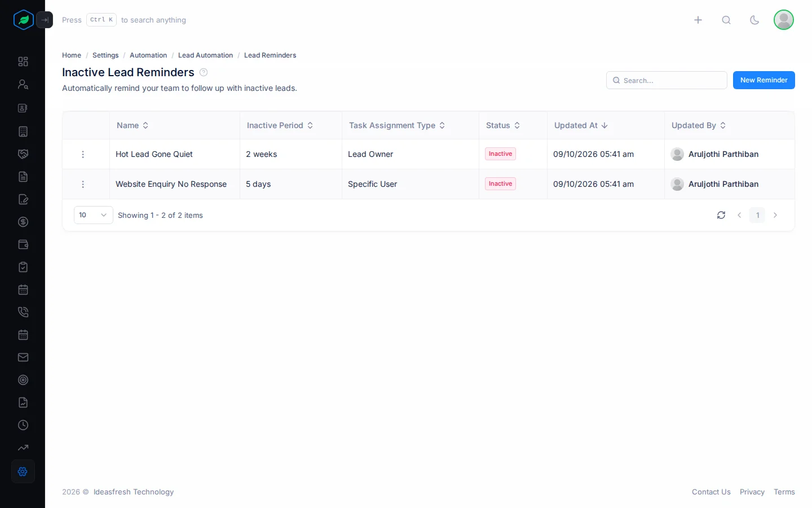Click the help icon beside page title
Image resolution: width=812 pixels, height=508 pixels.
click(204, 72)
